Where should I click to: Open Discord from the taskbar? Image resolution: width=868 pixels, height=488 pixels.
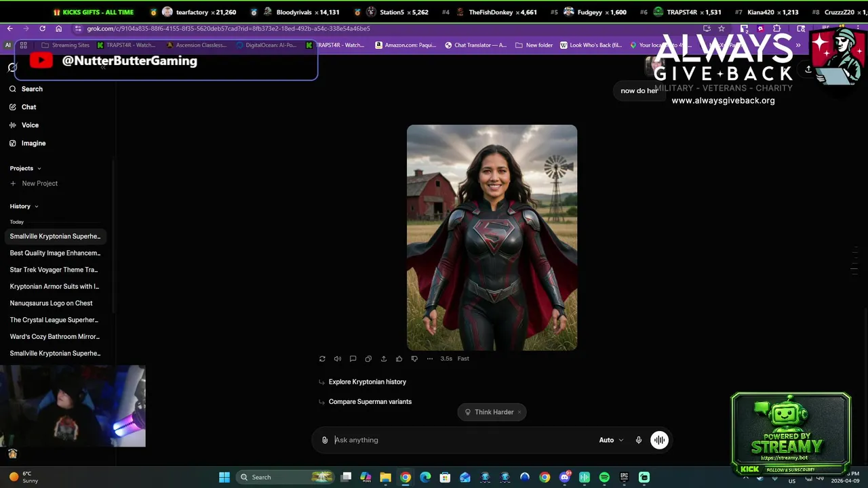(x=565, y=477)
